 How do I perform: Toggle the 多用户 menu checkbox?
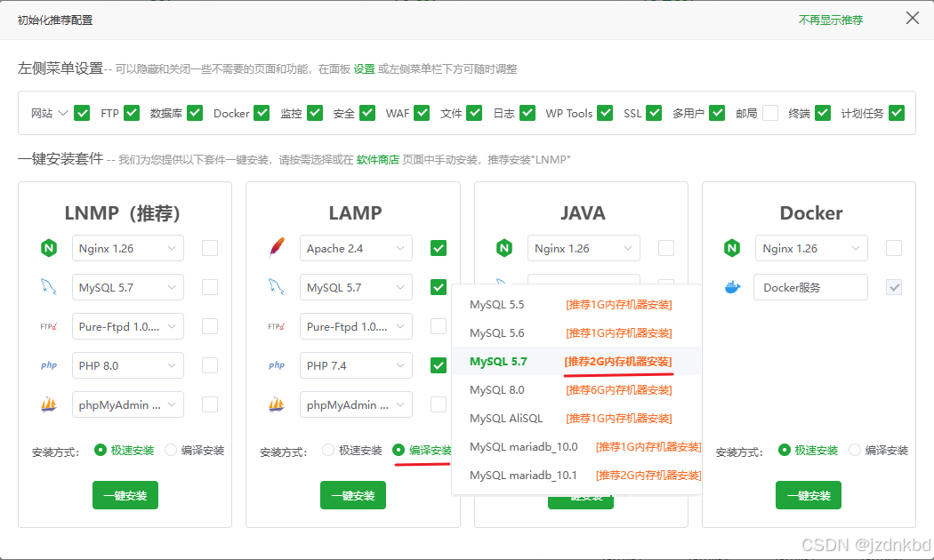tap(717, 113)
